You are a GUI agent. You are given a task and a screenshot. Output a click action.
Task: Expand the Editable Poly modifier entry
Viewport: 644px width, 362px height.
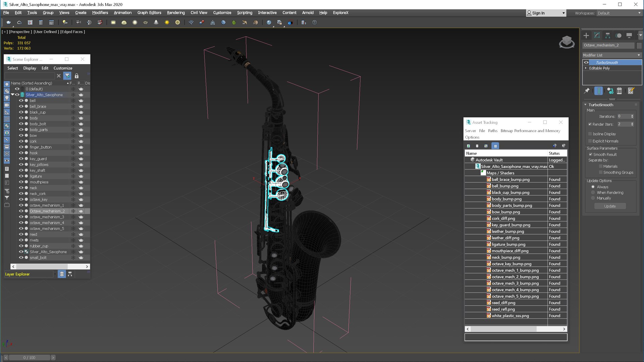586,68
